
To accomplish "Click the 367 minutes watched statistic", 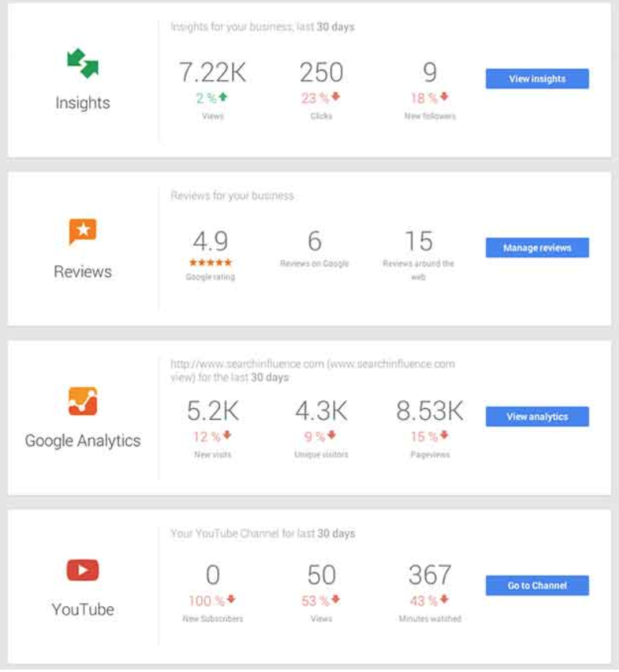I will (430, 575).
